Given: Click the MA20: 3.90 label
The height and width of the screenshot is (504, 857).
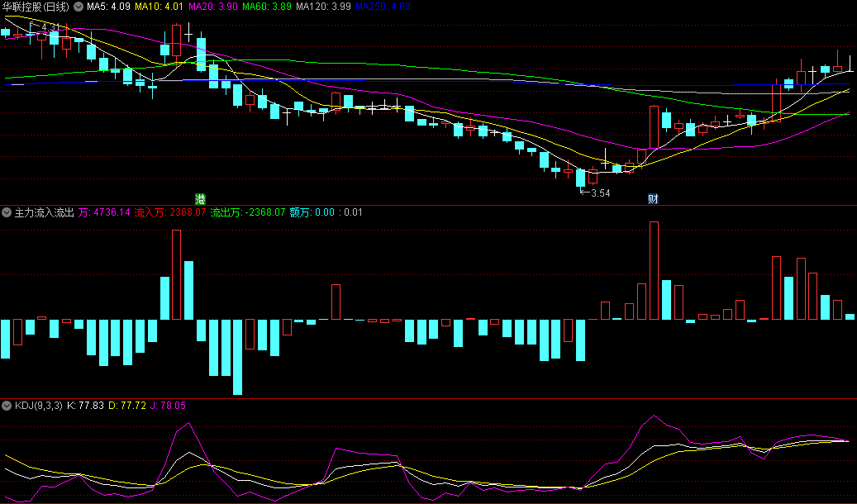Looking at the screenshot, I should pos(212,7).
